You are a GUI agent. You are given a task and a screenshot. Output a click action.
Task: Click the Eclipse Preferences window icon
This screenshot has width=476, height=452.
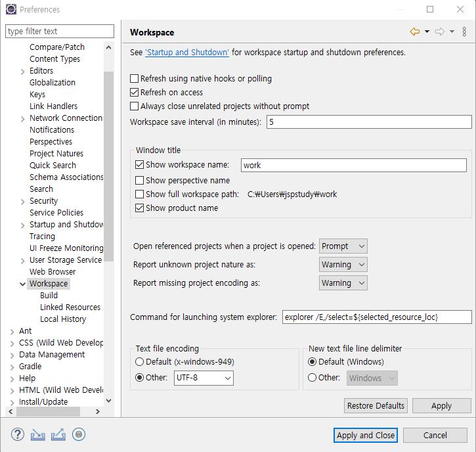point(11,9)
